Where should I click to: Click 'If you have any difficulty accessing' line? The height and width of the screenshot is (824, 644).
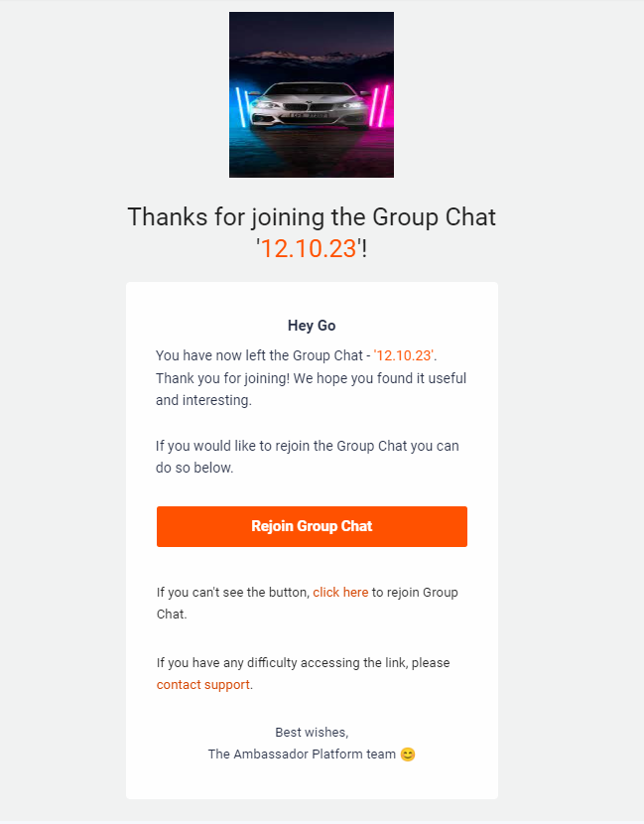303,662
